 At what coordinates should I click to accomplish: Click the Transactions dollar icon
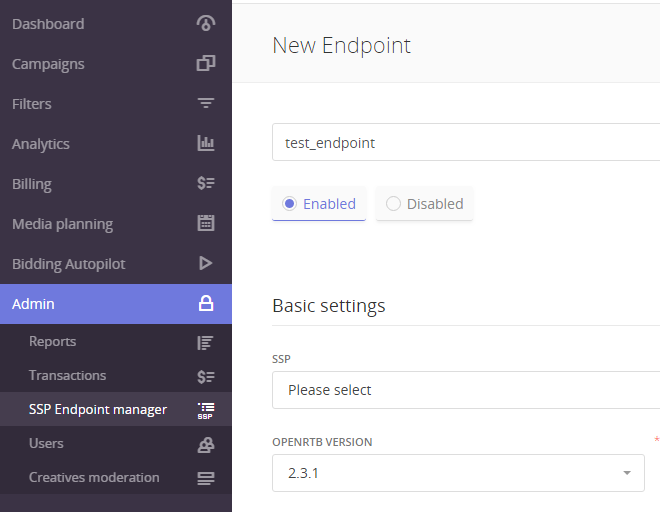tap(206, 376)
